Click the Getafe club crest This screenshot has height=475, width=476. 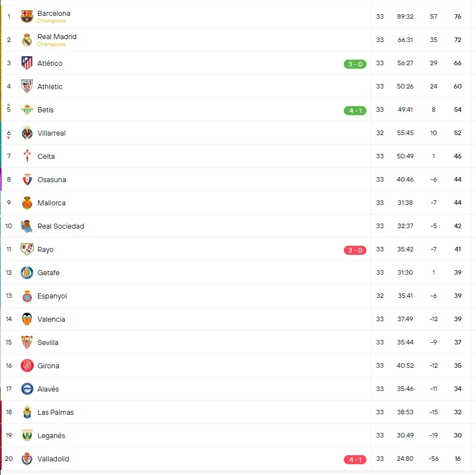pos(27,272)
